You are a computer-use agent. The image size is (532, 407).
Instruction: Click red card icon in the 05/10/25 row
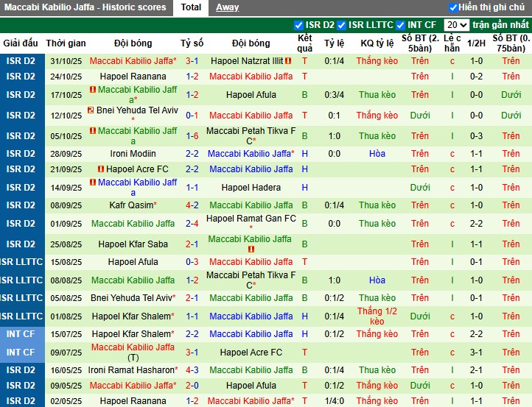[x=94, y=131]
